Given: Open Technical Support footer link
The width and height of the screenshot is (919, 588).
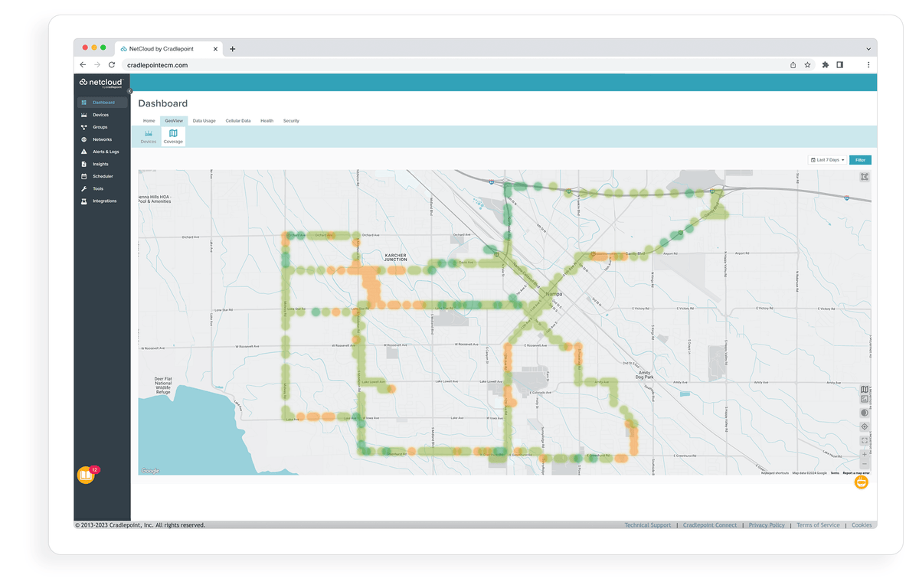Looking at the screenshot, I should 647,525.
